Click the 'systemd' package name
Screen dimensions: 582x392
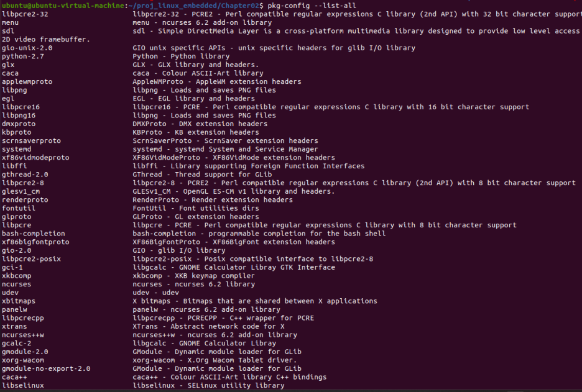(17, 149)
